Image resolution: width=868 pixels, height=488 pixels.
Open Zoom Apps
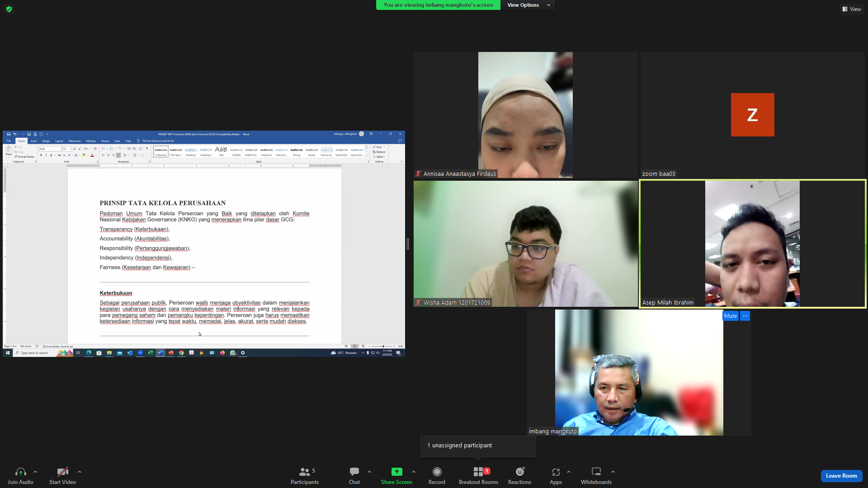pos(556,476)
